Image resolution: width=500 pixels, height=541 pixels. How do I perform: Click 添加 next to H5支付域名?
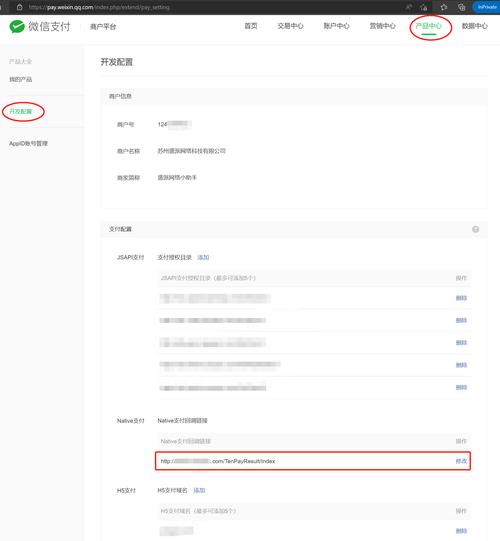tap(199, 490)
